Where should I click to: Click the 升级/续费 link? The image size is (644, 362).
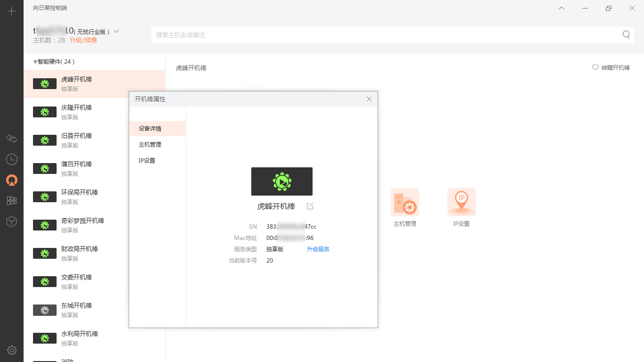pyautogui.click(x=83, y=41)
